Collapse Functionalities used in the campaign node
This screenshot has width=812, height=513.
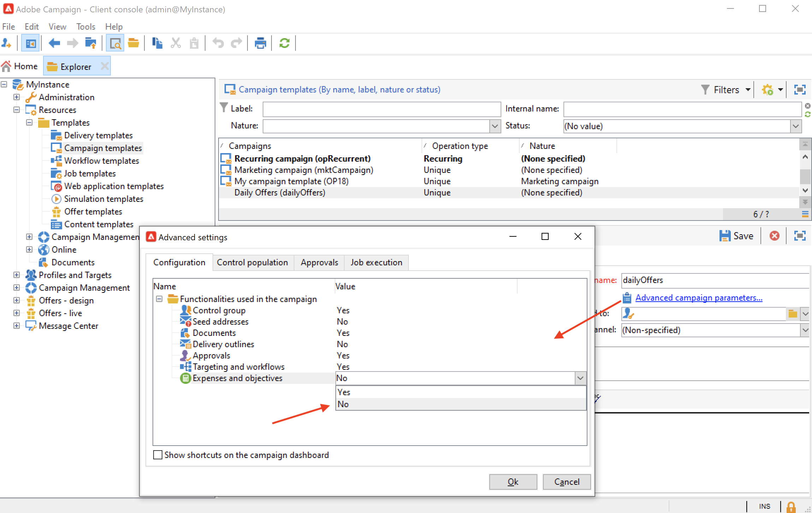click(159, 299)
